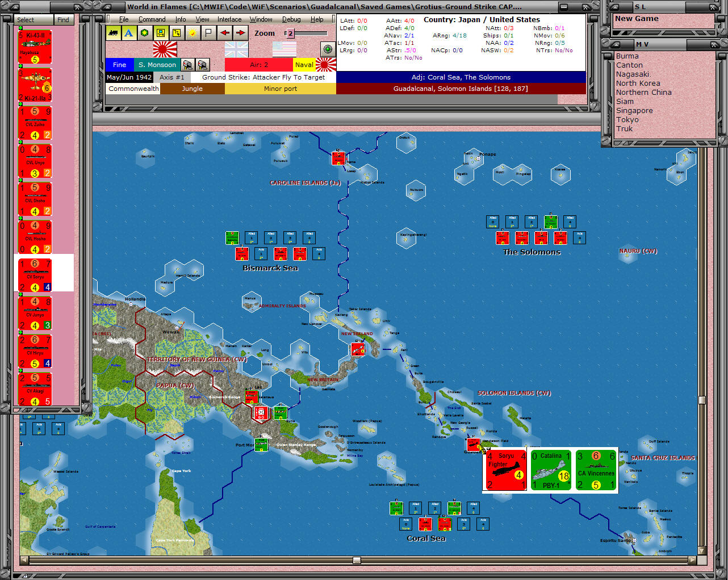Click the Minor port label
This screenshot has width=728, height=580.
(281, 89)
